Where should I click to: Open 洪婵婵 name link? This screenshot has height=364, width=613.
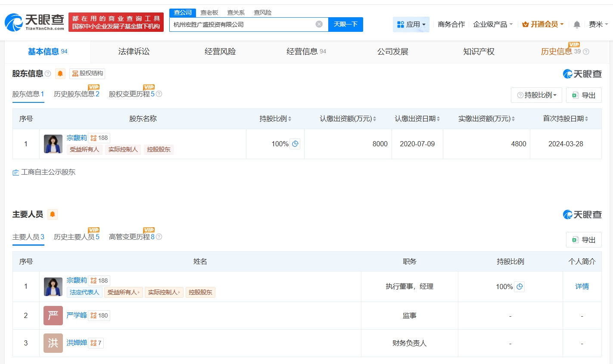point(77,343)
